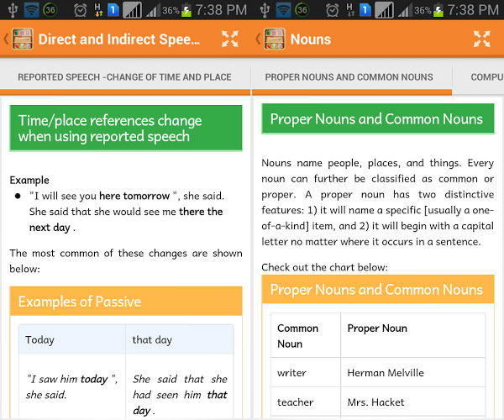Viewport: 504px width, 420px height.
Task: Expand fullscreen in the Nouns screen
Action: [x=482, y=39]
